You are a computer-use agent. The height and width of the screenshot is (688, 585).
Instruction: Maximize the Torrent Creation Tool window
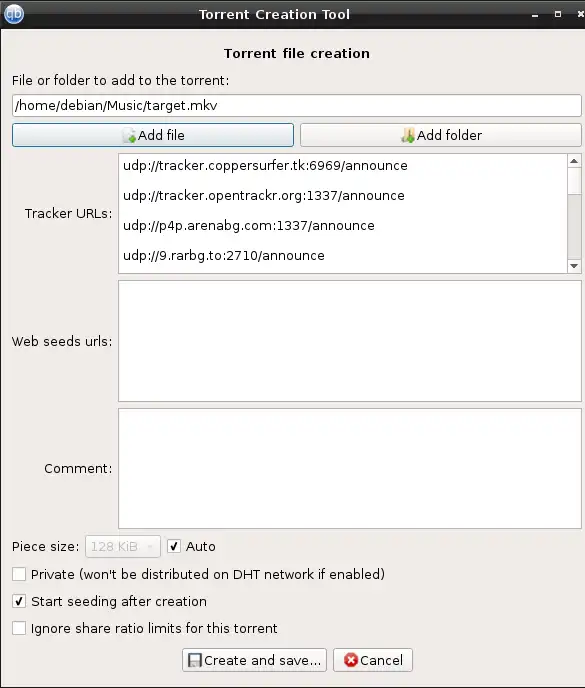(558, 14)
